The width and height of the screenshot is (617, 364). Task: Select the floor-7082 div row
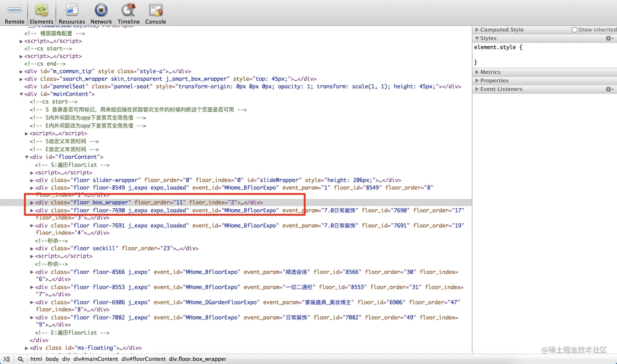246,321
